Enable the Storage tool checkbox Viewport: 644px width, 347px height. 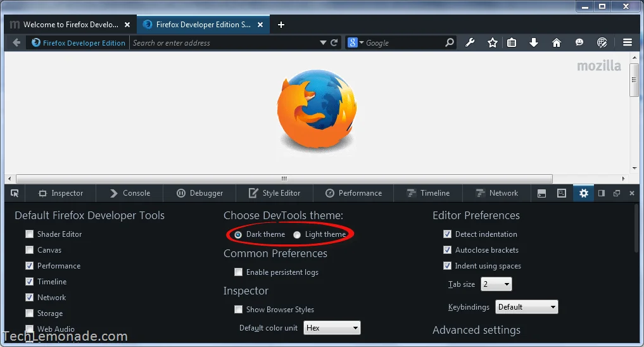[x=30, y=313]
